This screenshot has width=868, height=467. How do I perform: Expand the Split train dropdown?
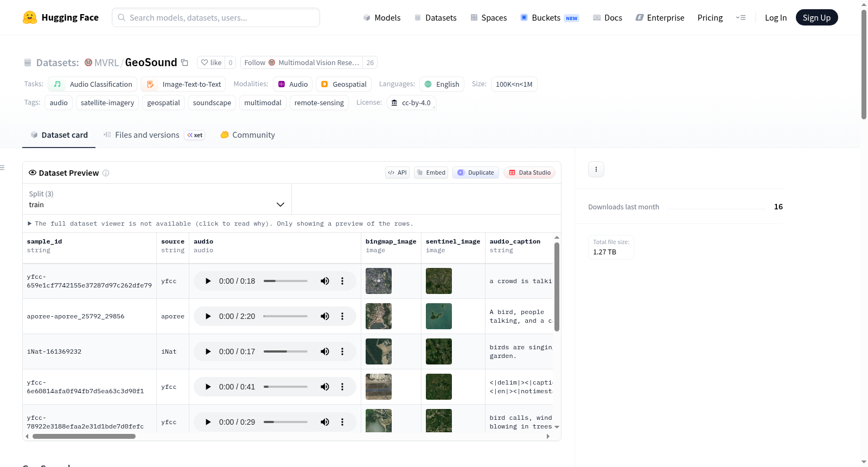[157, 199]
